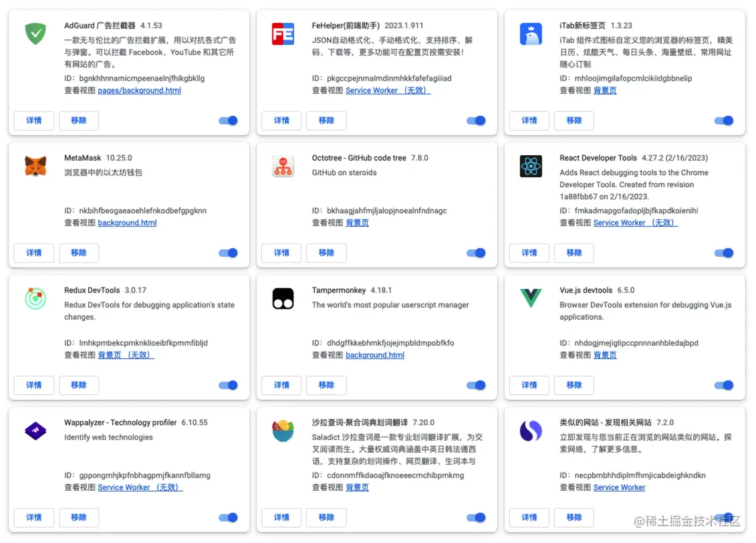Screen dimensions: 756x543
Task: Inspect Saladict 背景页 link
Action: [357, 487]
